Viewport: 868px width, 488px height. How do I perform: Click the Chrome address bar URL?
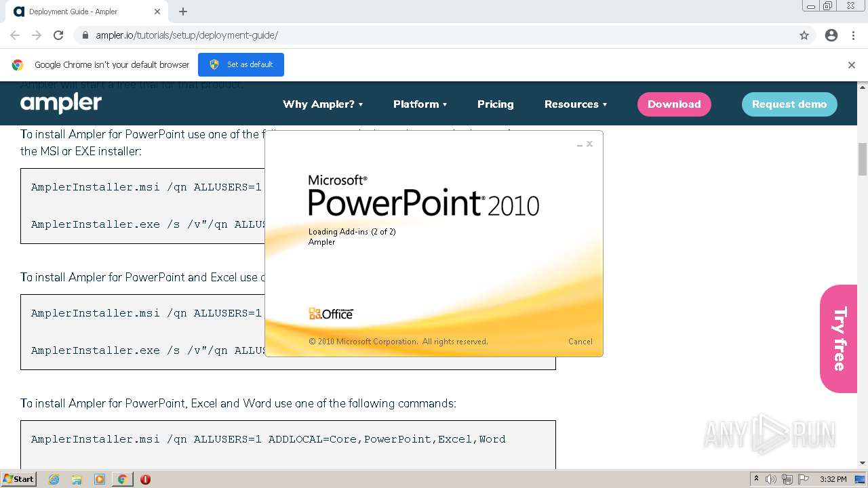pyautogui.click(x=186, y=35)
